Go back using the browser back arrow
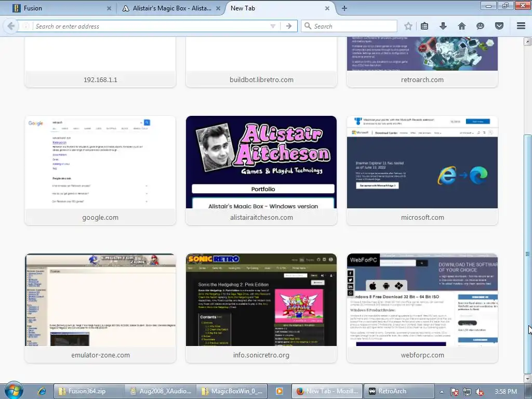Image resolution: width=532 pixels, height=399 pixels. point(11,26)
